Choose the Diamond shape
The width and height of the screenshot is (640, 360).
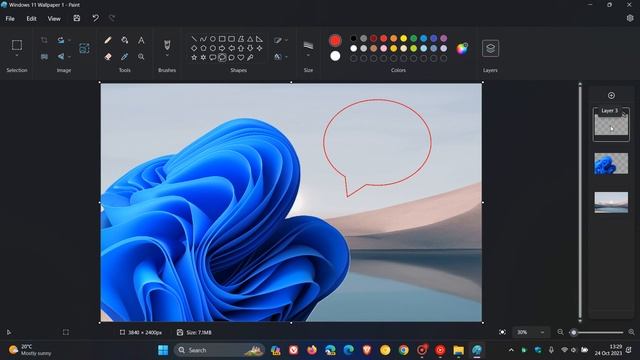click(194, 48)
